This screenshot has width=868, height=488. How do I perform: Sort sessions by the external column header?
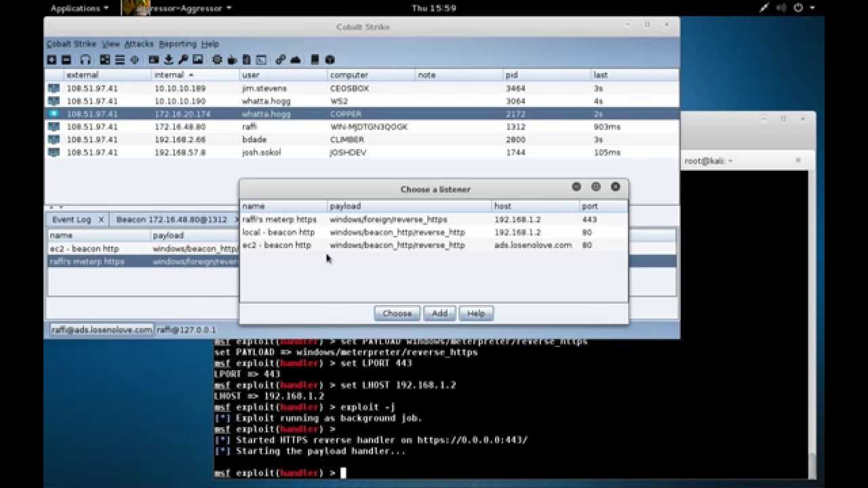[x=108, y=75]
